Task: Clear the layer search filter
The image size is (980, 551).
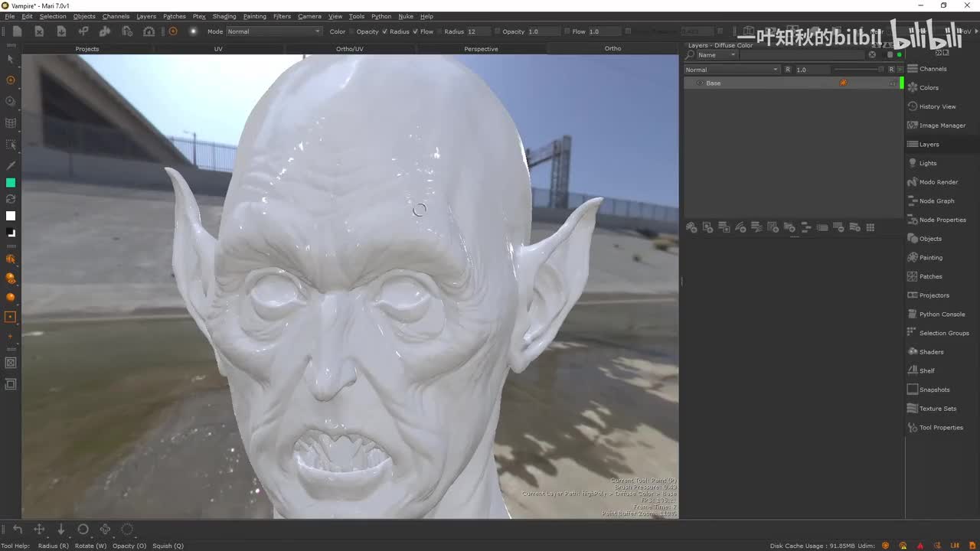Action: [x=872, y=55]
